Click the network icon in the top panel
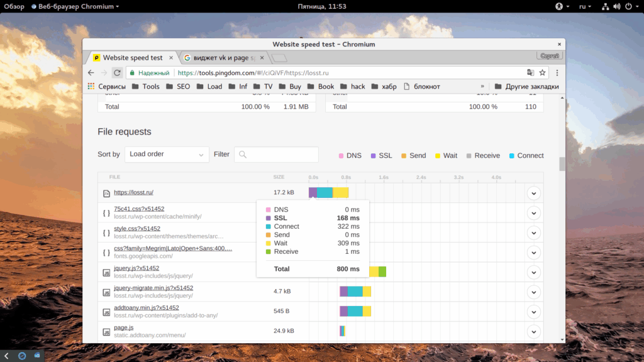The height and width of the screenshot is (362, 644). [605, 6]
